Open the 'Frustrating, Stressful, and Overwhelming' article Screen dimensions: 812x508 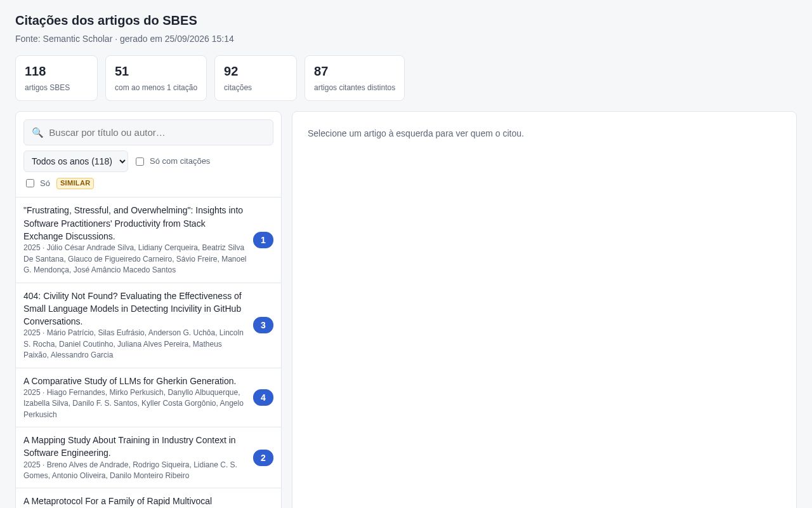coord(148,240)
